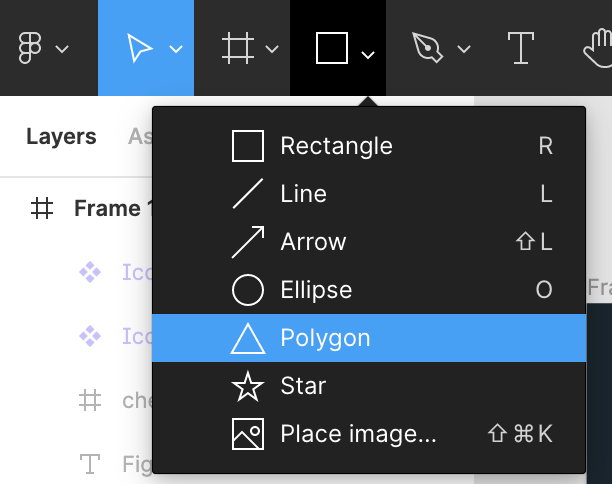This screenshot has height=484, width=612.
Task: Select the Frame tool icon
Action: coord(237,47)
